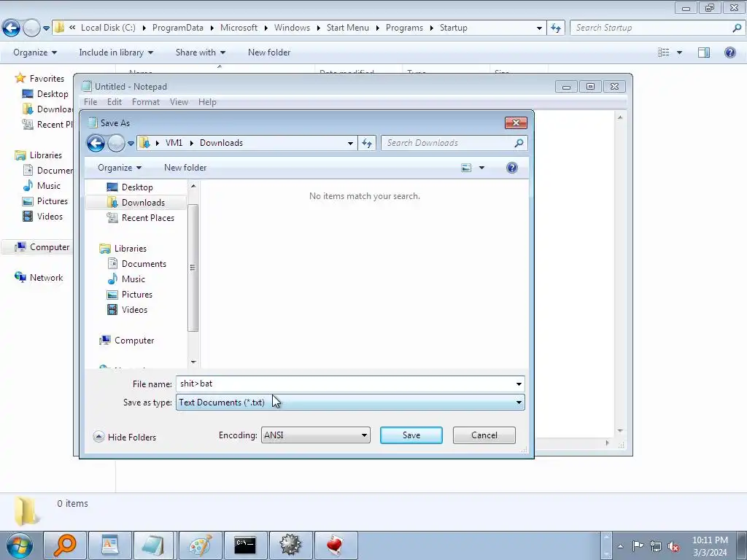Viewport: 747px width, 560px height.
Task: Click New folder in Explorer toolbar
Action: [269, 52]
